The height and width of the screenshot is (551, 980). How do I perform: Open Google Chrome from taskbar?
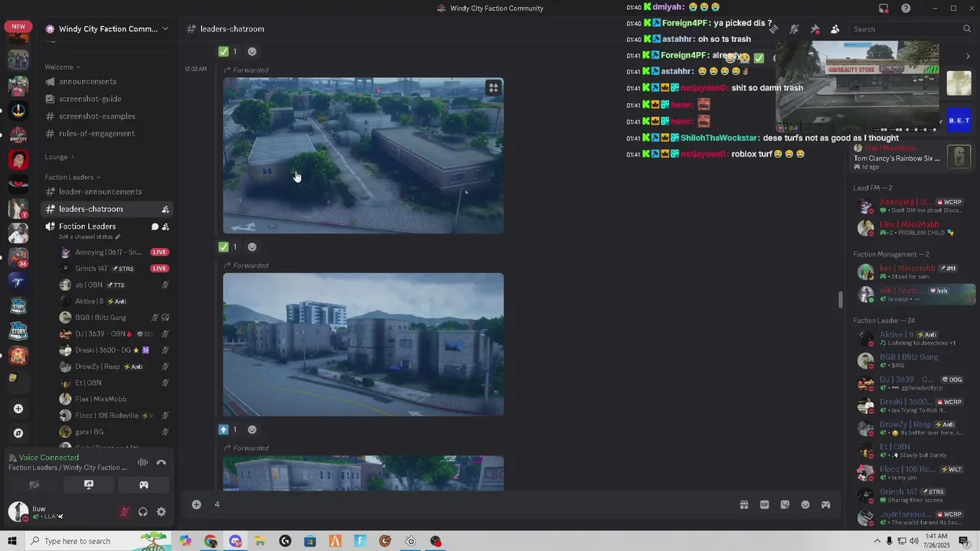pos(211,541)
